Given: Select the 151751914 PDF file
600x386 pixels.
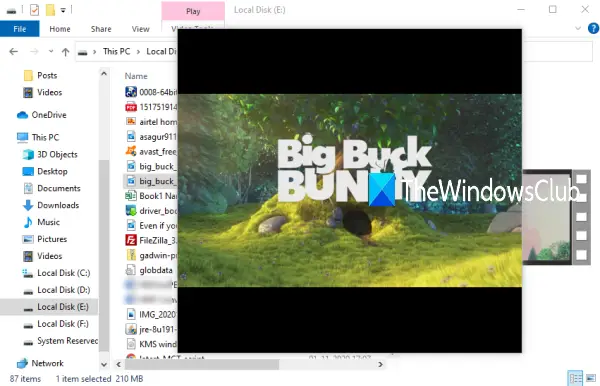Looking at the screenshot, I should [151, 107].
